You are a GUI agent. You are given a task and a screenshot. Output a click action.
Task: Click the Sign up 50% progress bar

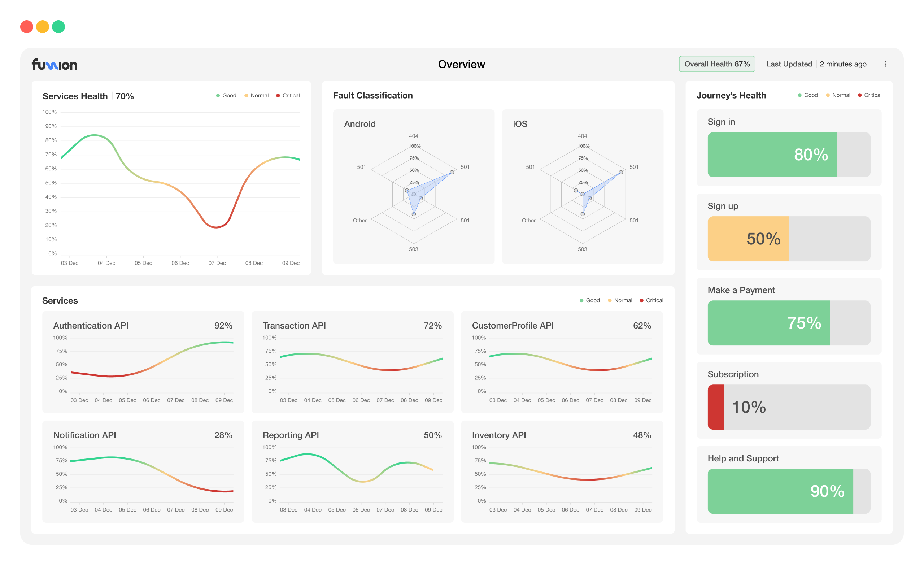click(x=789, y=239)
